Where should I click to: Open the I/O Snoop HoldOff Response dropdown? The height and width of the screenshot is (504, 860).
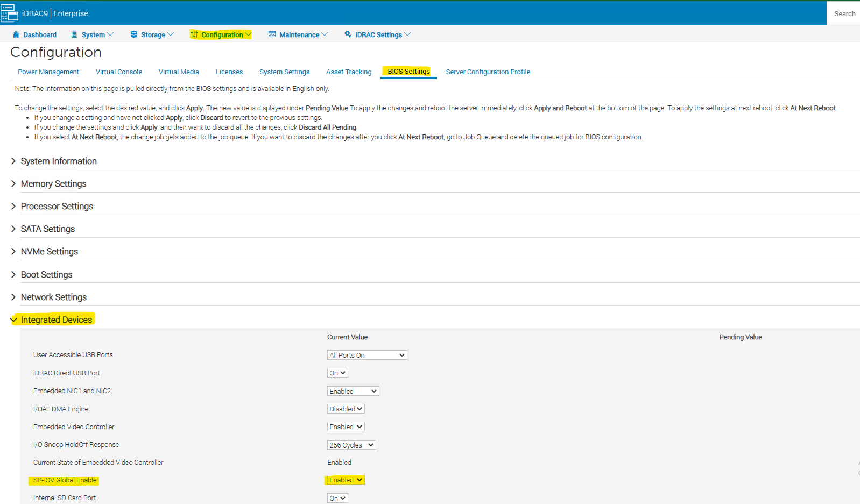coord(351,445)
